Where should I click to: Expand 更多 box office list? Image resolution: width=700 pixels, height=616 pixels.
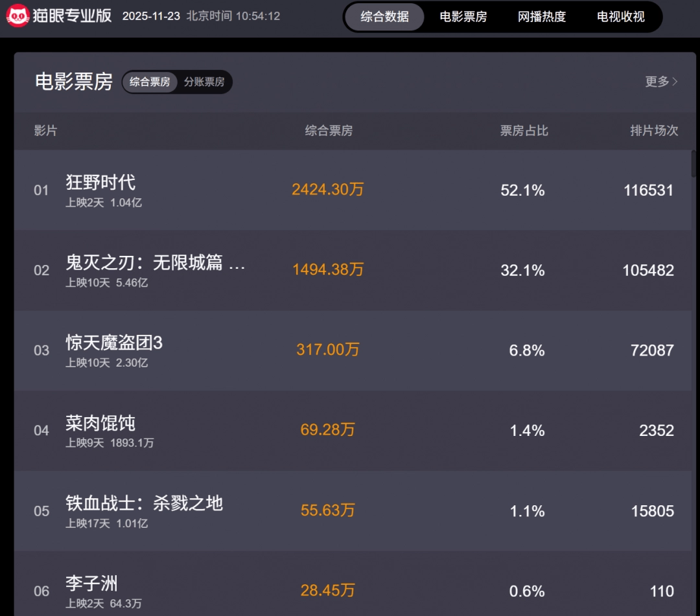(x=661, y=82)
